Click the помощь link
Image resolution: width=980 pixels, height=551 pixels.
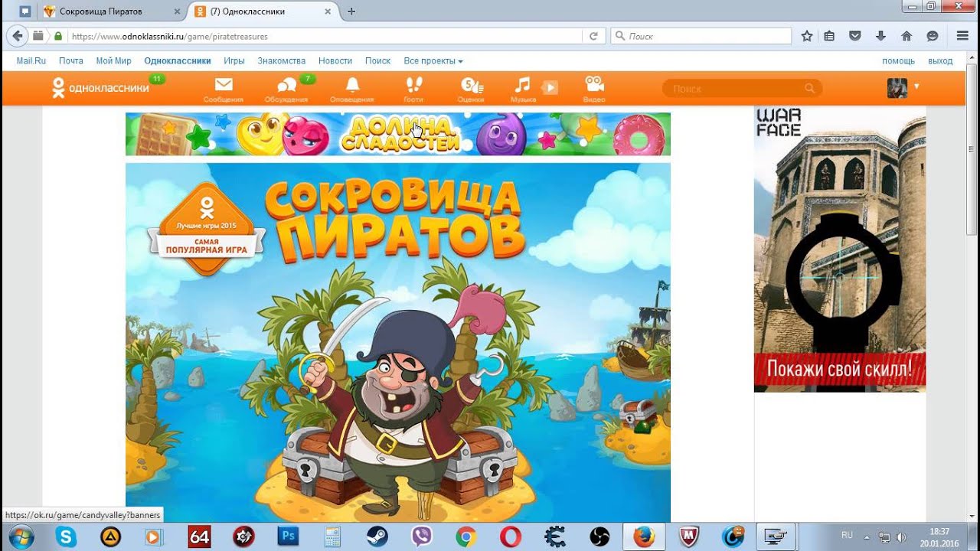point(898,61)
